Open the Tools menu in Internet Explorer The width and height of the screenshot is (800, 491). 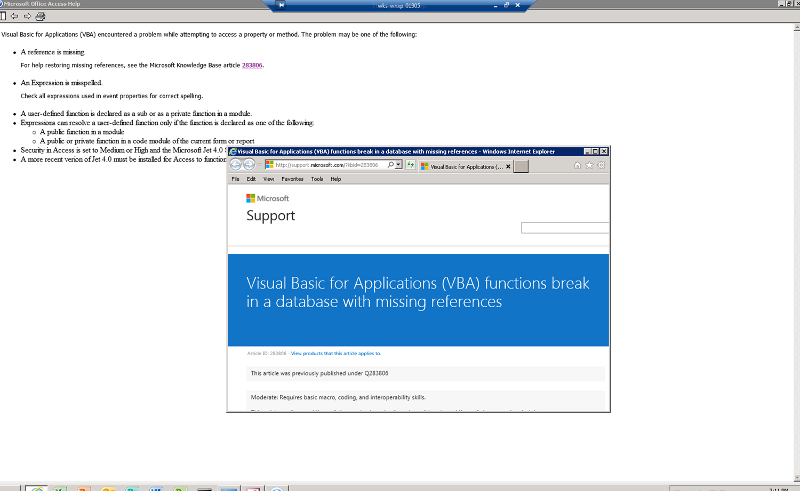[x=317, y=179]
